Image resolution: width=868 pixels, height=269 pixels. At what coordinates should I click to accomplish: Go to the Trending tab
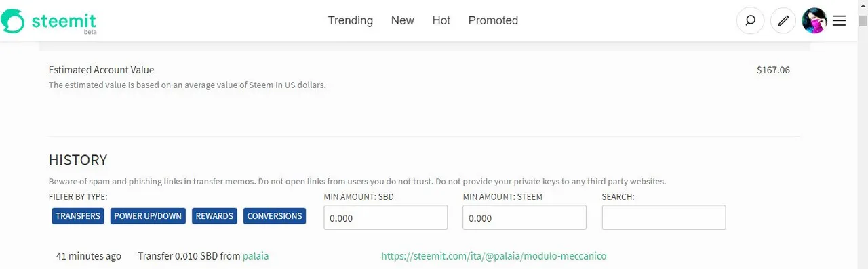click(x=351, y=20)
